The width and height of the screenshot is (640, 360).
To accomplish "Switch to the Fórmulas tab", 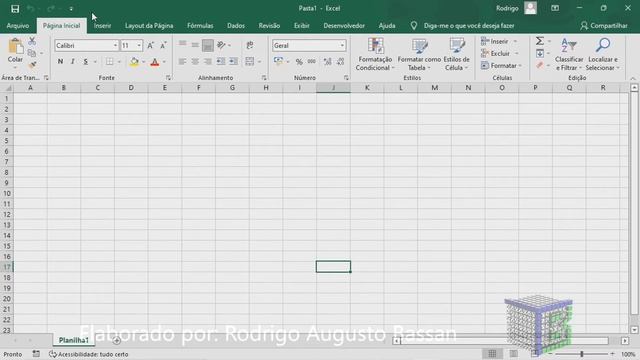I will 200,26.
